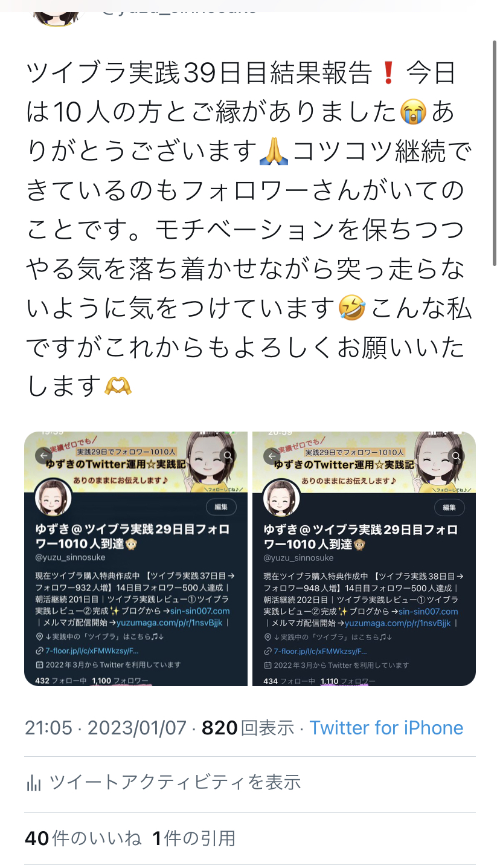Open the left attached profile screenshot
The image size is (500, 868).
(136, 559)
